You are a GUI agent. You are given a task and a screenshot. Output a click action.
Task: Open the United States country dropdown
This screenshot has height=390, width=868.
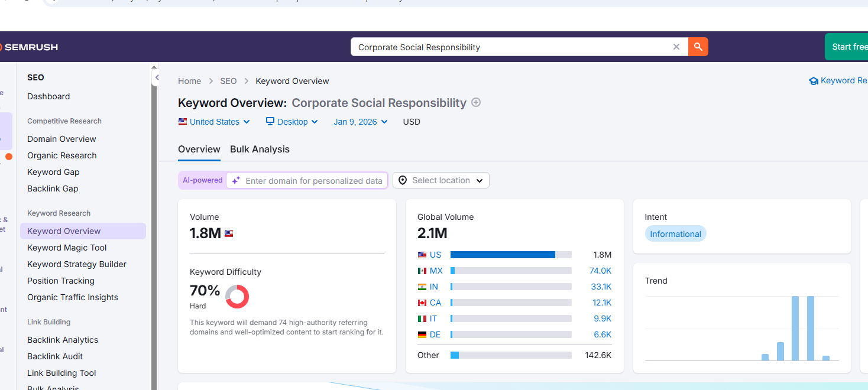(x=214, y=122)
